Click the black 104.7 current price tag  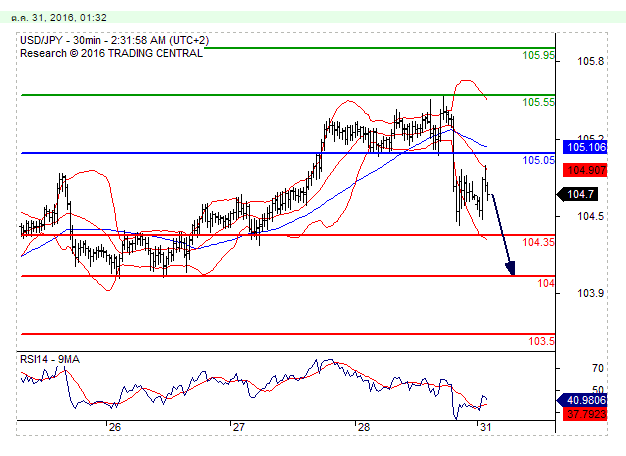tap(578, 194)
